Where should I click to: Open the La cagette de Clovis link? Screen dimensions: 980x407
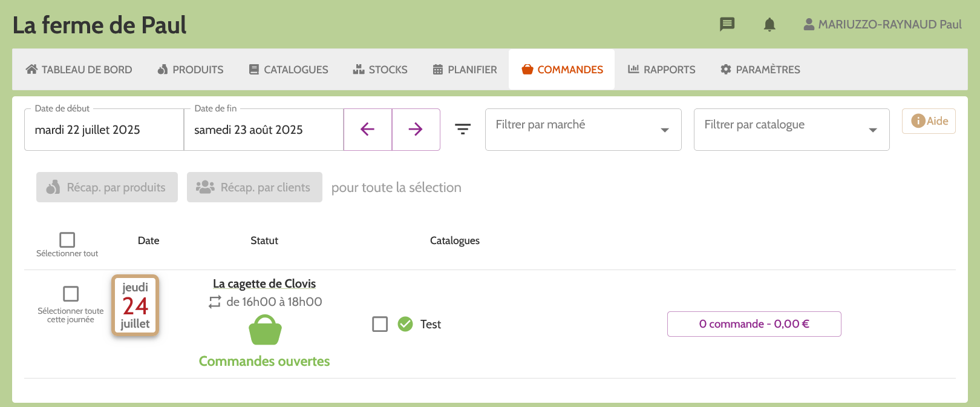click(x=264, y=283)
